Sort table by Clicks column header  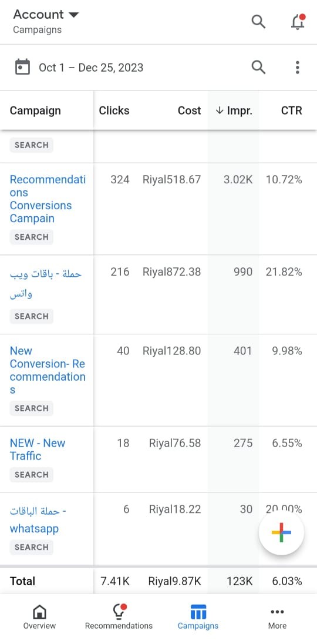coord(114,110)
